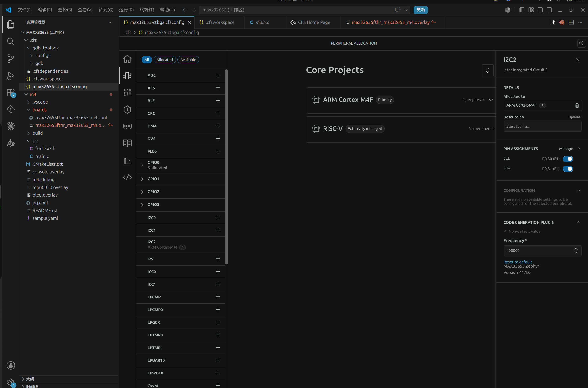Image resolution: width=588 pixels, height=388 pixels.
Task: Toggle the SCL pin P0.30 switch
Action: [568, 159]
